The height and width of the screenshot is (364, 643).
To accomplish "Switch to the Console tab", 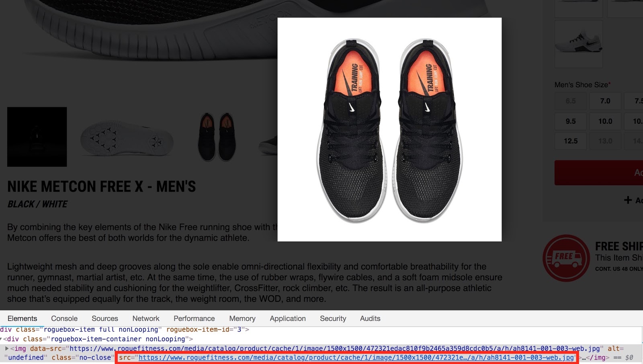I will point(64,319).
